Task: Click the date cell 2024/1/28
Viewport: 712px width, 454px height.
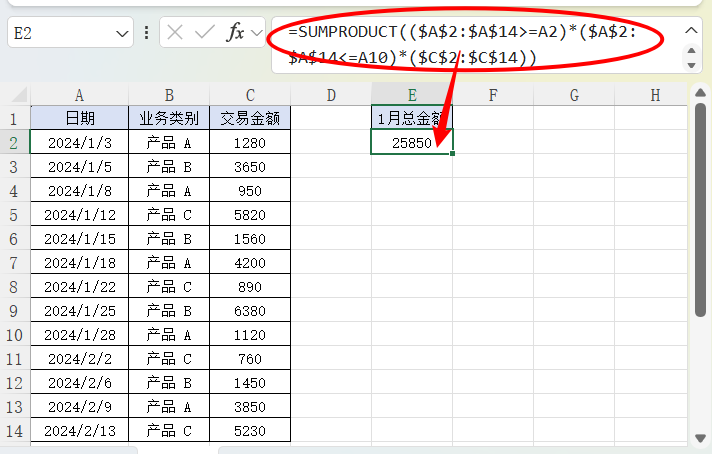Action: (79, 335)
